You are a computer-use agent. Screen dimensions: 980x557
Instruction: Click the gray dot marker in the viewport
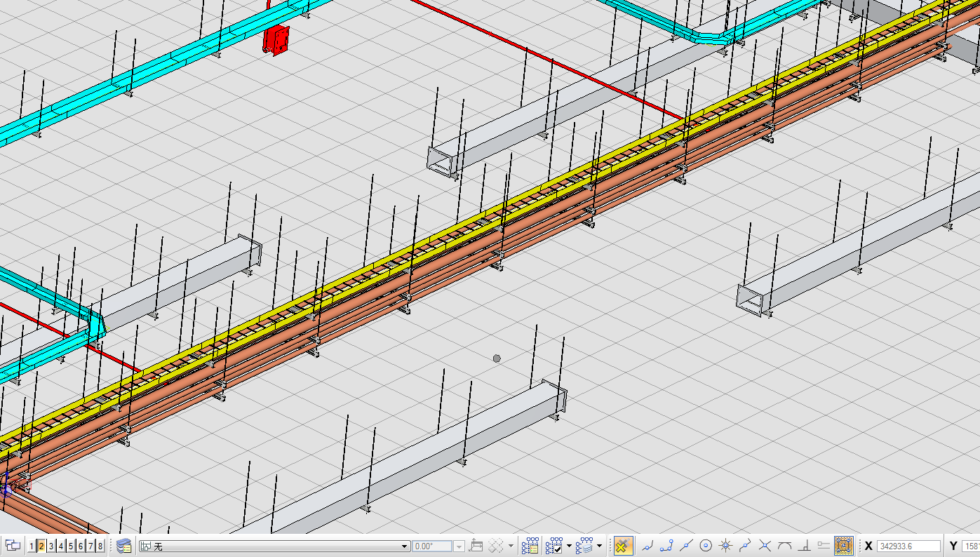pos(497,358)
